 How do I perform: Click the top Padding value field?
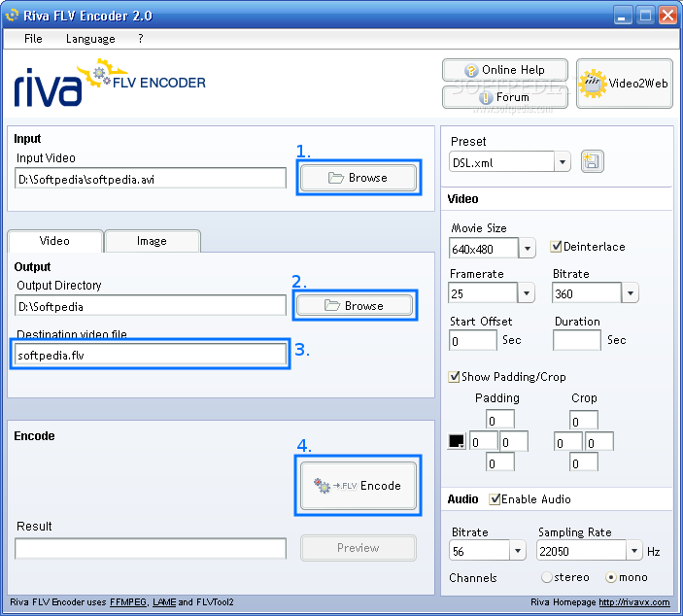[x=500, y=420]
